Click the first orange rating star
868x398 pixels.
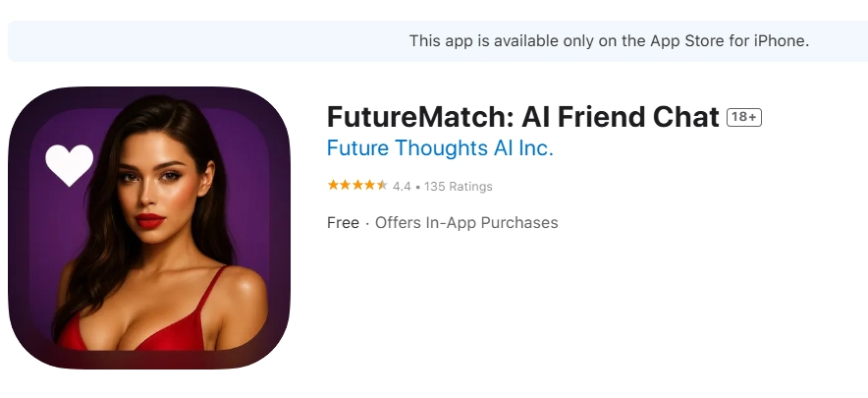coord(333,186)
